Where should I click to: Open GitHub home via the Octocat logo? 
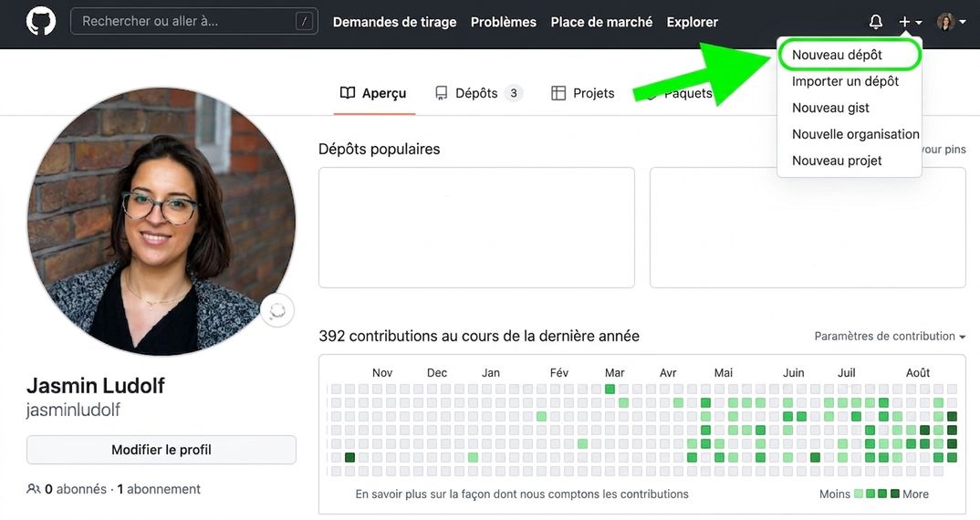(41, 21)
